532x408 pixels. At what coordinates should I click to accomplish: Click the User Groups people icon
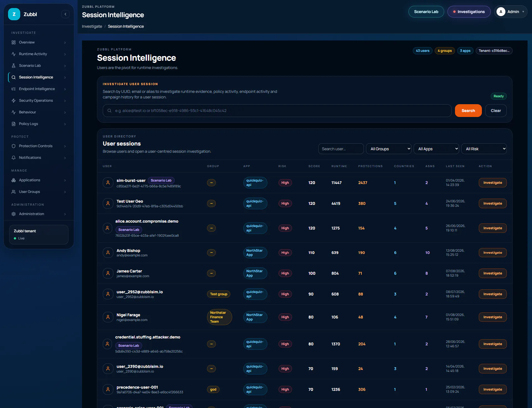[x=14, y=192]
